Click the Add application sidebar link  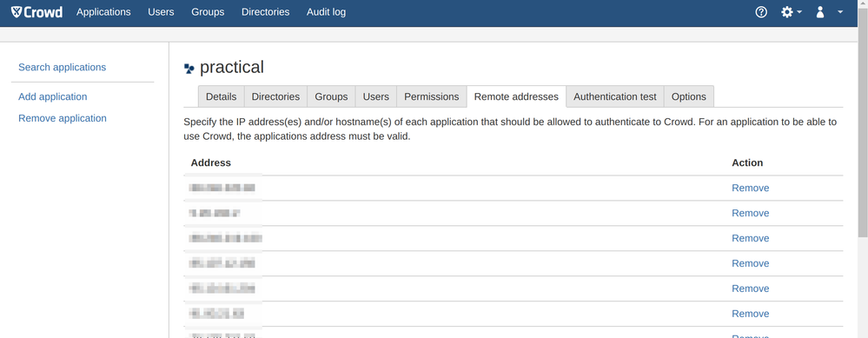click(x=53, y=96)
